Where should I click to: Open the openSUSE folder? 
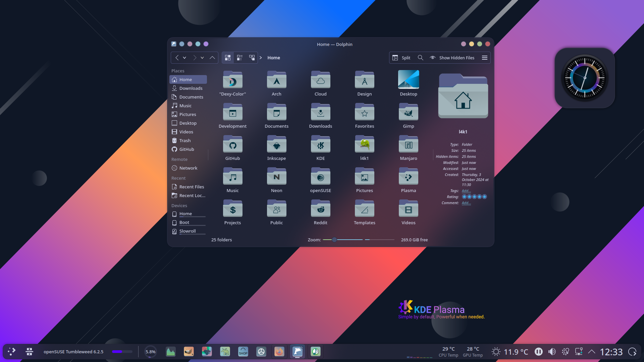[320, 180]
